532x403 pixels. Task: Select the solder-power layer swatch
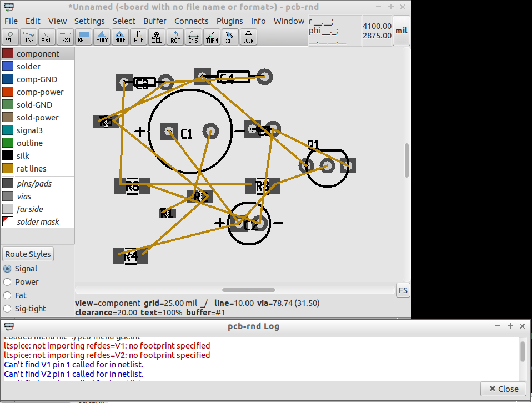8,117
